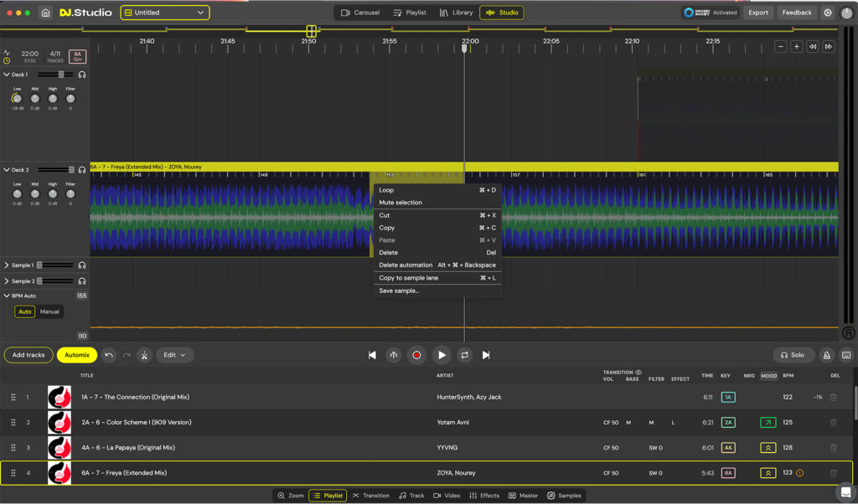Viewport: 858px width, 504px height.
Task: Click the Feedback button
Action: [797, 13]
